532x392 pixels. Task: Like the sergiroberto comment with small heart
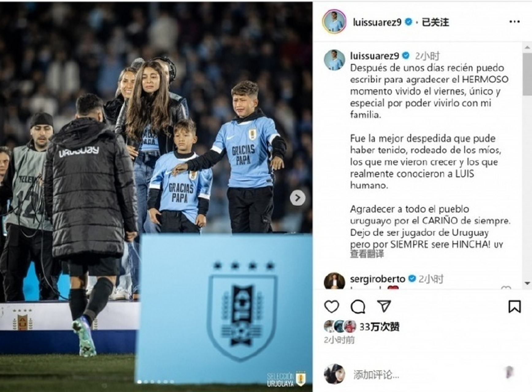506,288
